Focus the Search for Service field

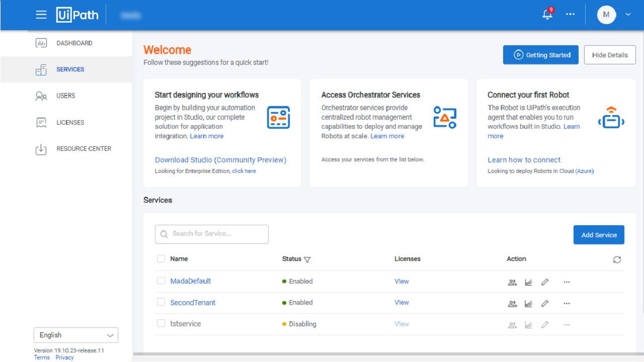pyautogui.click(x=212, y=234)
